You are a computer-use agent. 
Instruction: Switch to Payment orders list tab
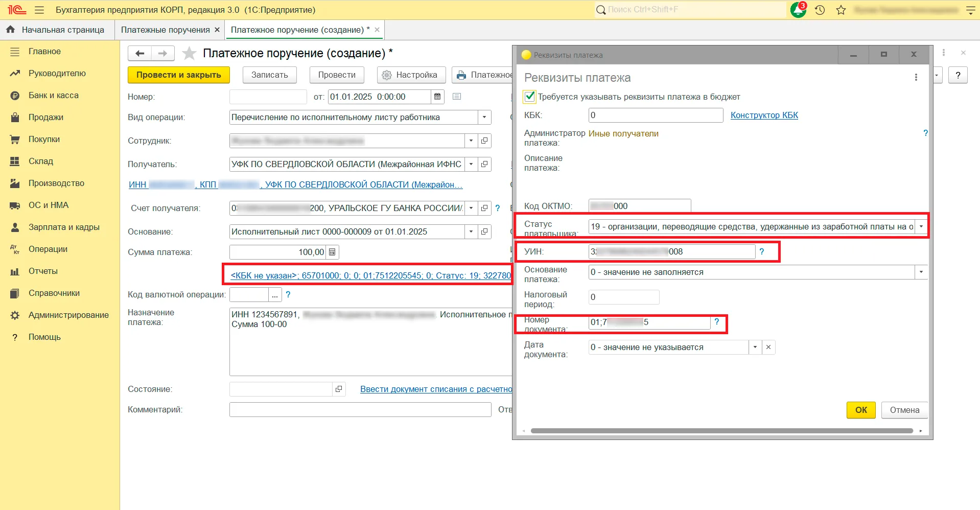click(165, 30)
